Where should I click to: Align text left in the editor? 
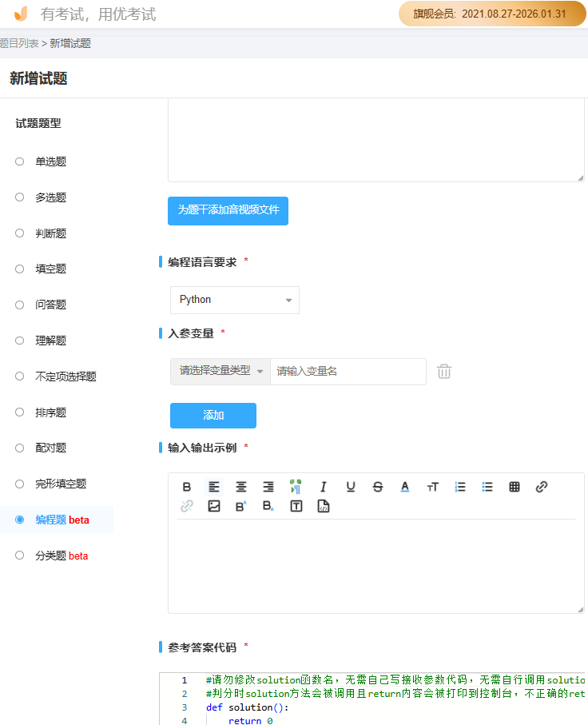213,487
